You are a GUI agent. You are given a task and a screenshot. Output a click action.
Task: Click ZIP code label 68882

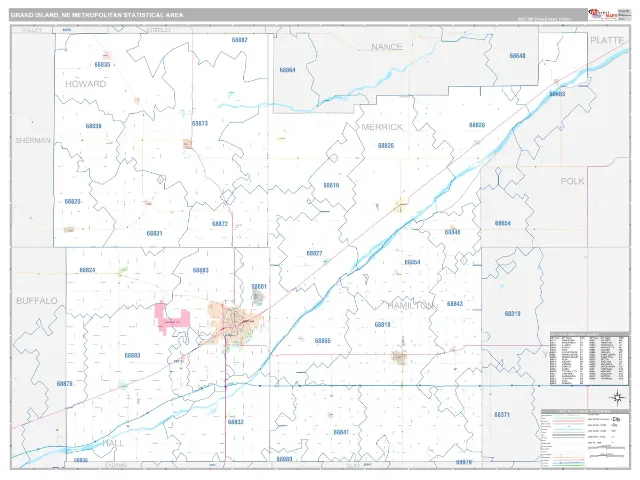click(x=240, y=40)
